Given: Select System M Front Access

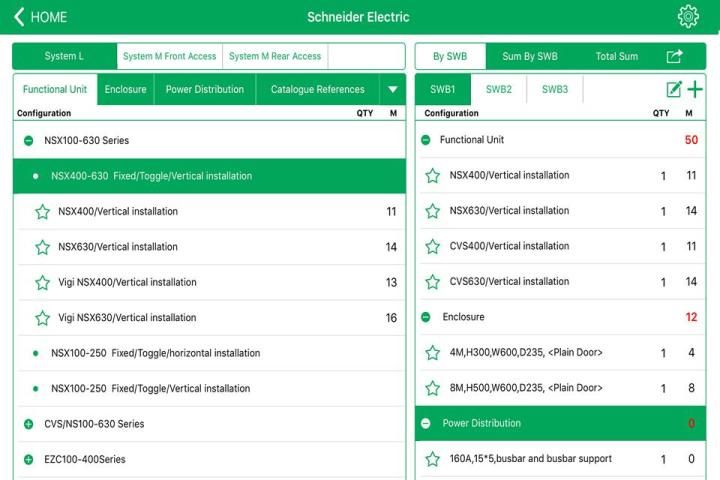Looking at the screenshot, I should coord(169,56).
